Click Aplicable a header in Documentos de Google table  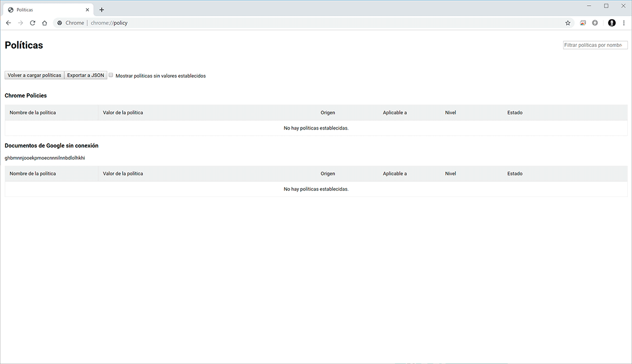(395, 174)
